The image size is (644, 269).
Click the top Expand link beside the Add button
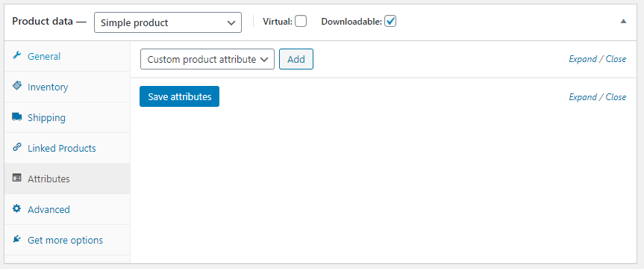coord(582,59)
